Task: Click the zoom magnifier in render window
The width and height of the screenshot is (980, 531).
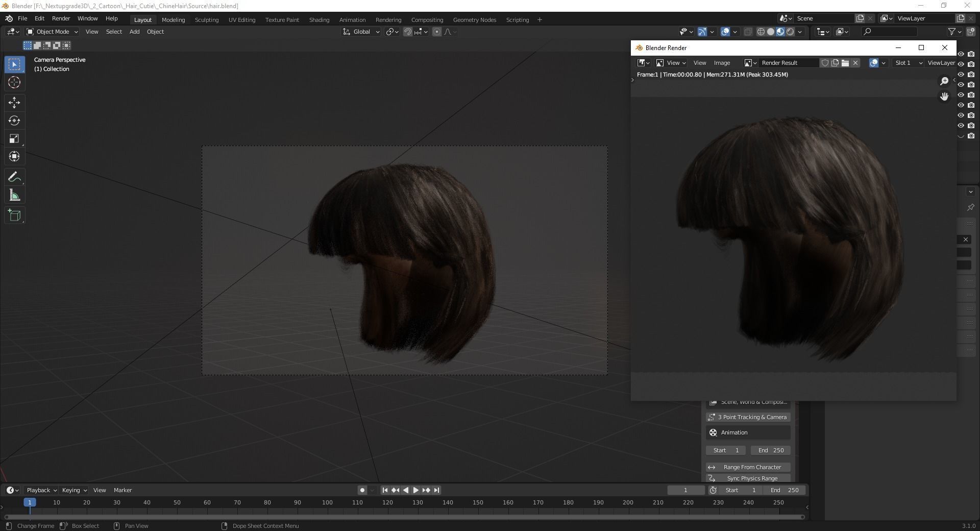Action: click(x=944, y=81)
